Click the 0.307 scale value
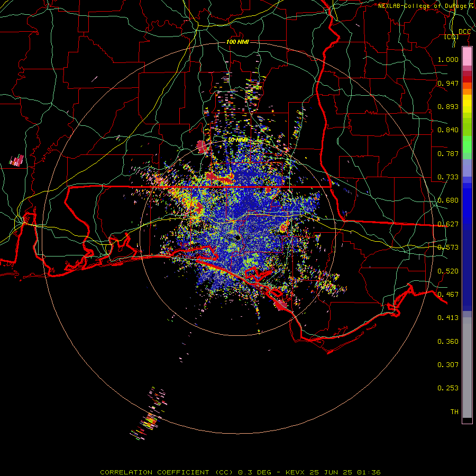 (448, 365)
